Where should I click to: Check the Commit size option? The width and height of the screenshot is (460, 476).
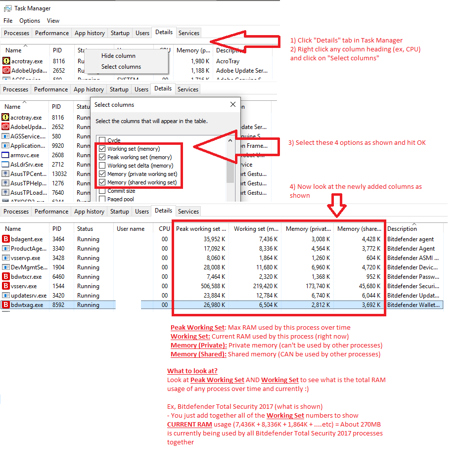pos(102,191)
